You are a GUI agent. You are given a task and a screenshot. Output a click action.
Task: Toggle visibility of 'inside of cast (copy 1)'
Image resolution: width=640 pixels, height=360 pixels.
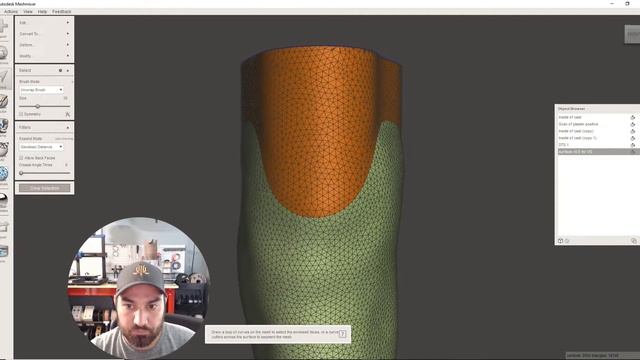633,138
